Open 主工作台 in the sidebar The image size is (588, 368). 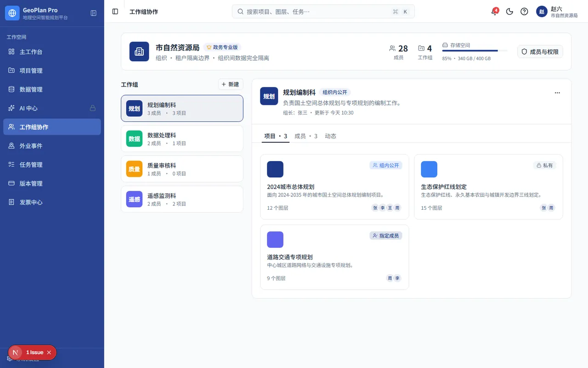[x=52, y=52]
